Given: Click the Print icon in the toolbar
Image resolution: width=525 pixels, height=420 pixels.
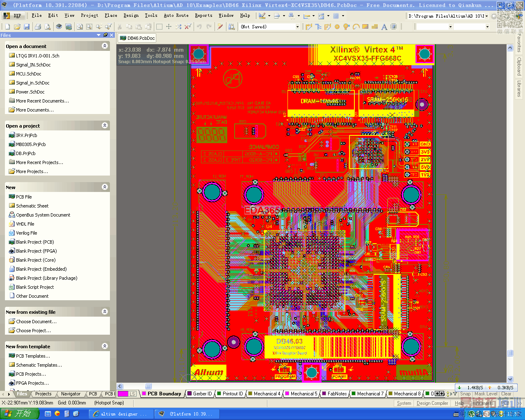Looking at the screenshot, I should 38,27.
